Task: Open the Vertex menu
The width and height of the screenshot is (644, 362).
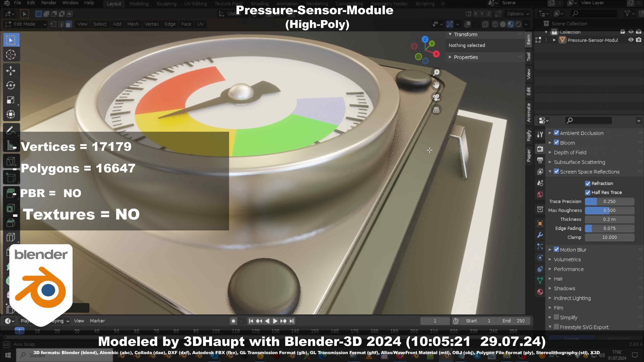Action: pyautogui.click(x=152, y=24)
